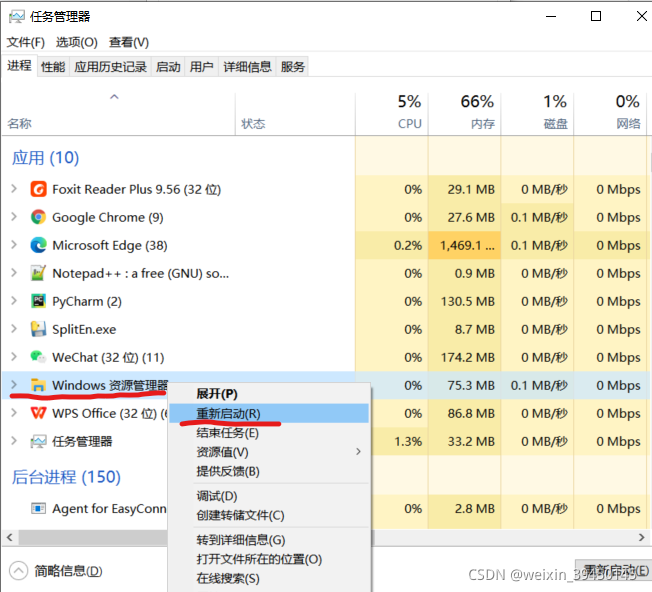Sort processes by the 网络 column
This screenshot has height=592, width=652.
[x=610, y=113]
